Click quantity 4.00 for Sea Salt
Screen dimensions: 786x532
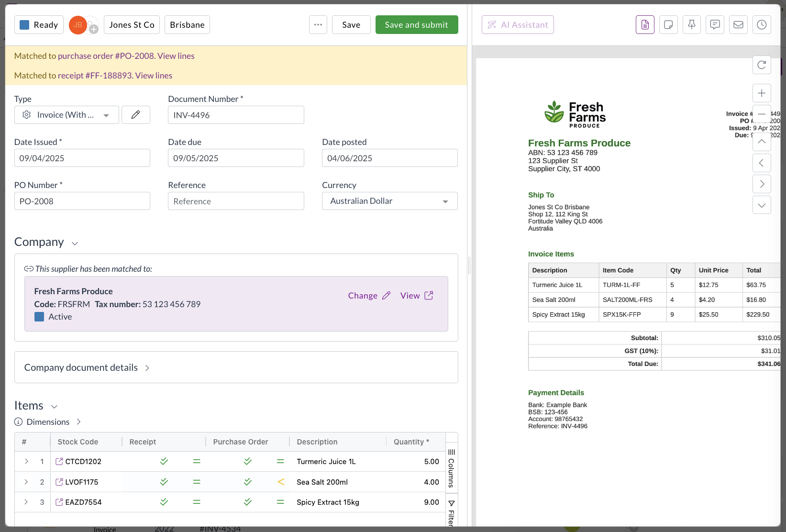point(432,482)
